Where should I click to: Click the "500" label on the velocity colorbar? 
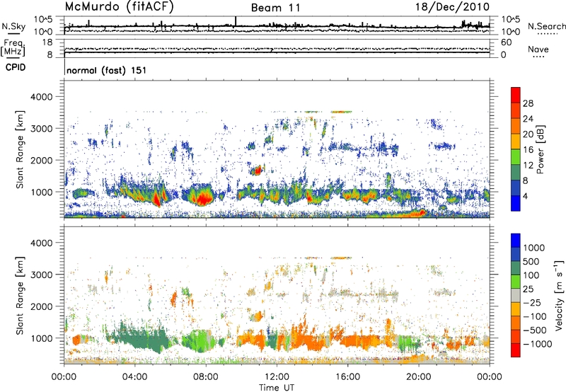(x=531, y=261)
